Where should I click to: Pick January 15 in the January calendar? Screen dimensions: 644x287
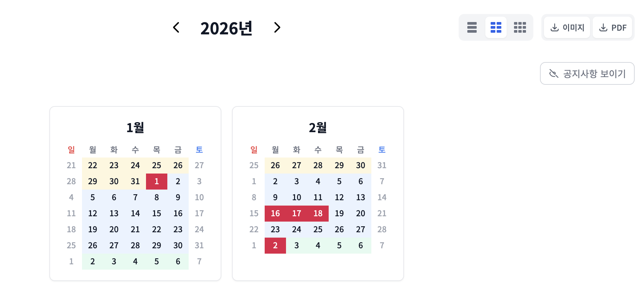pyautogui.click(x=157, y=213)
